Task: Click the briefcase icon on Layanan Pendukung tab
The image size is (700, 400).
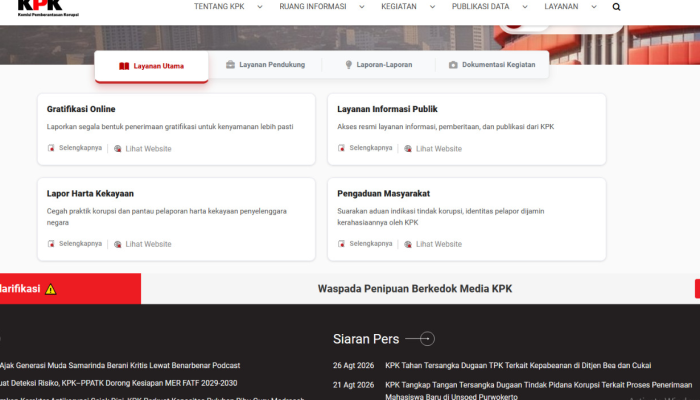Action: tap(230, 65)
